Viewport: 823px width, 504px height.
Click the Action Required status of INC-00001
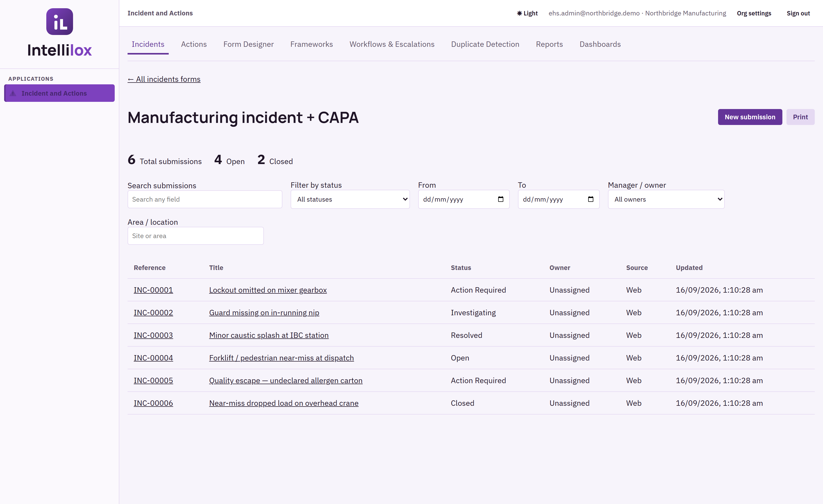(478, 290)
